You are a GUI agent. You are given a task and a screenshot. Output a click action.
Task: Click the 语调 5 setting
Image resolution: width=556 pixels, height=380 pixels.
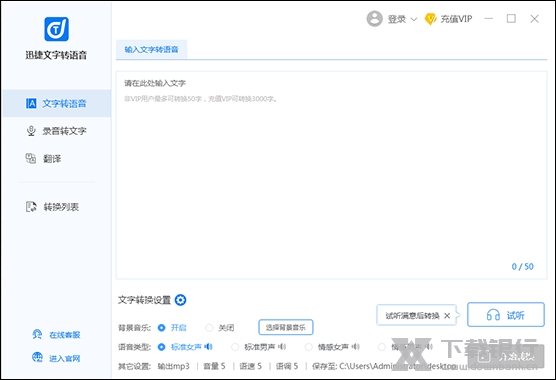287,366
